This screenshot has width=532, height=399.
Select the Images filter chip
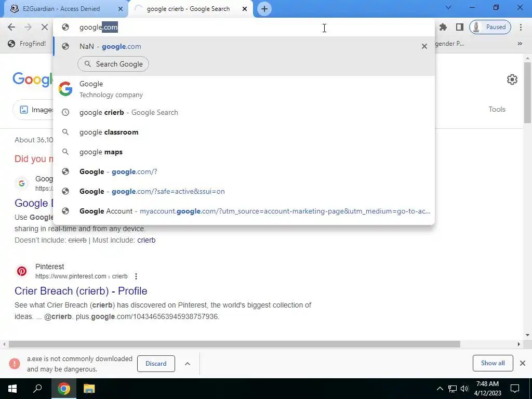tap(33, 110)
